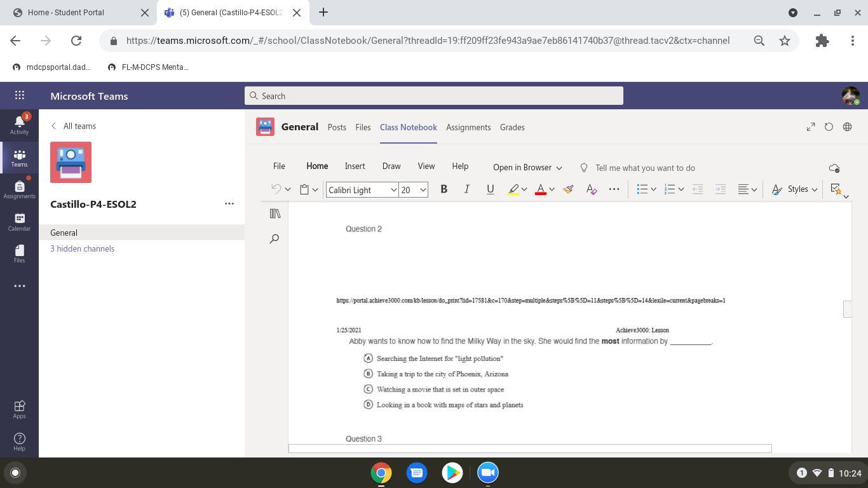
Task: Open the bullet list style dropdown
Action: point(653,189)
